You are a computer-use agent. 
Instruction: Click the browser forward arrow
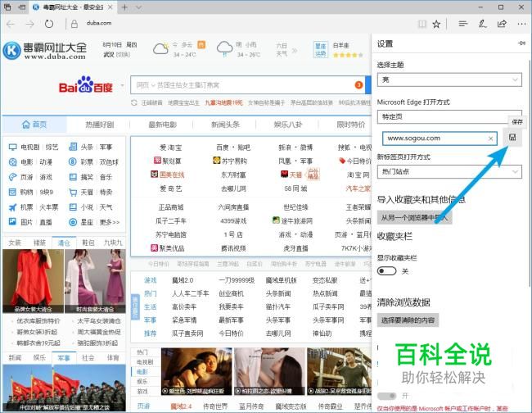[30, 24]
